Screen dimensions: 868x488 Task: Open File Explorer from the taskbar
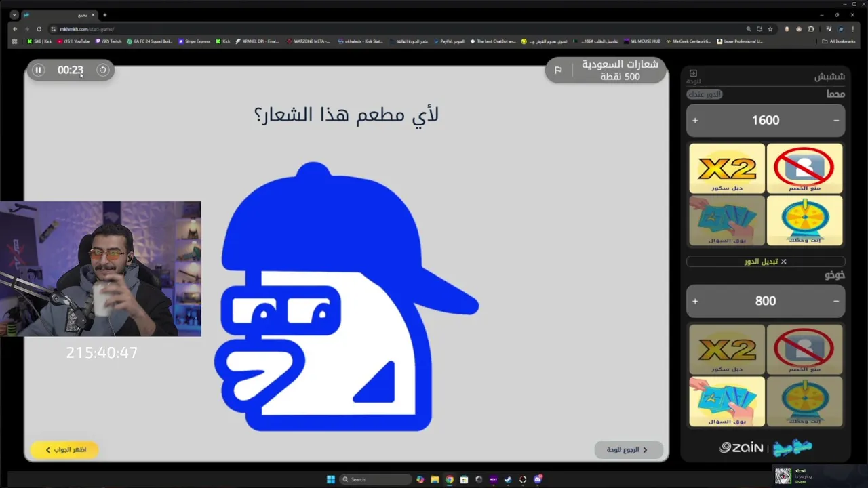tap(435, 479)
